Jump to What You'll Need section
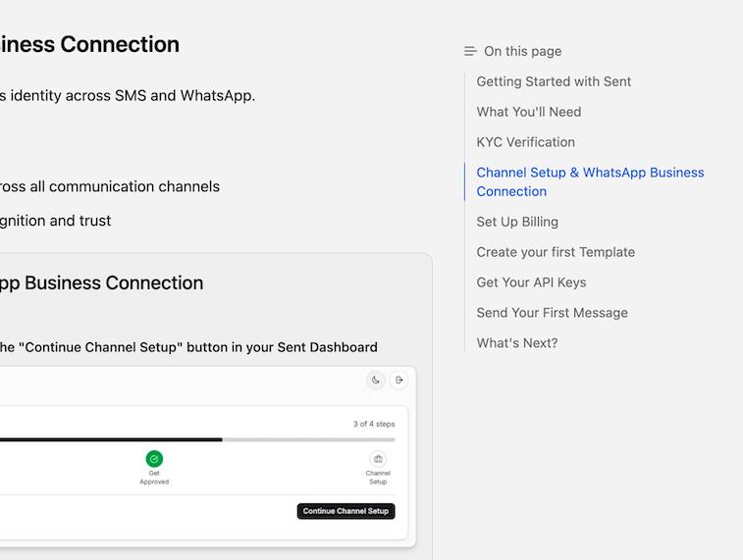Screen dimensions: 743x560 tap(529, 112)
